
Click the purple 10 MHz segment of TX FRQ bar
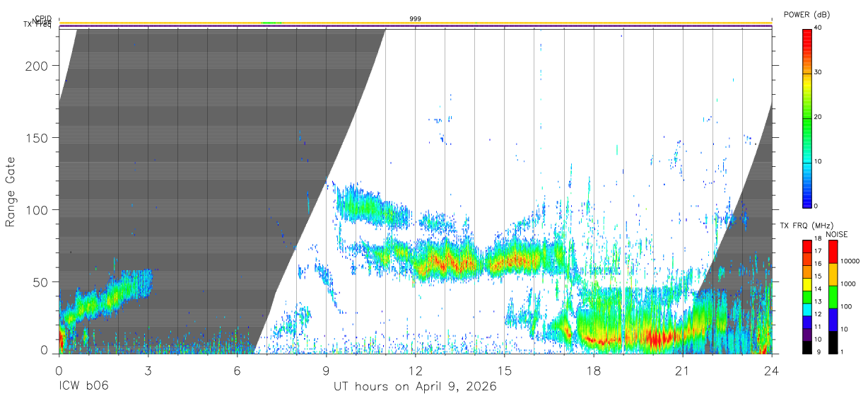pyautogui.click(x=807, y=335)
